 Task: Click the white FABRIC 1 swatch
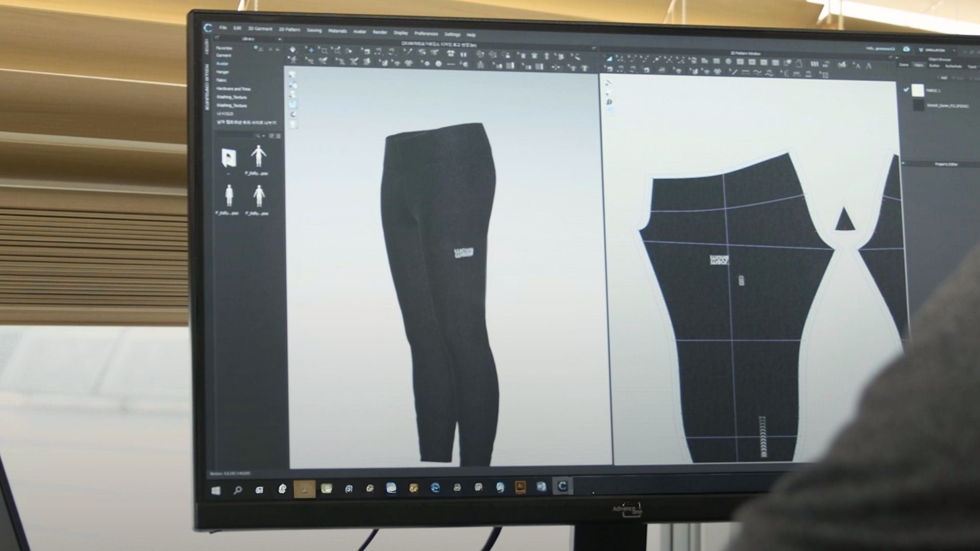[x=918, y=90]
